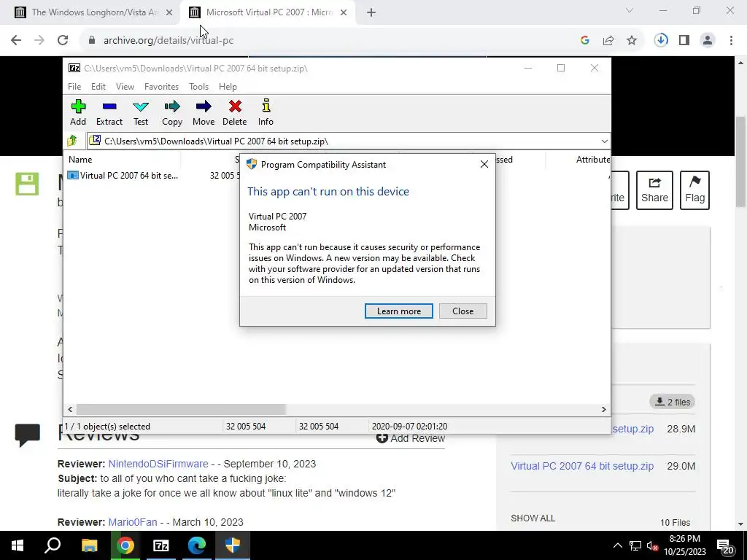Open the notification center with 20 alerts

point(725,545)
